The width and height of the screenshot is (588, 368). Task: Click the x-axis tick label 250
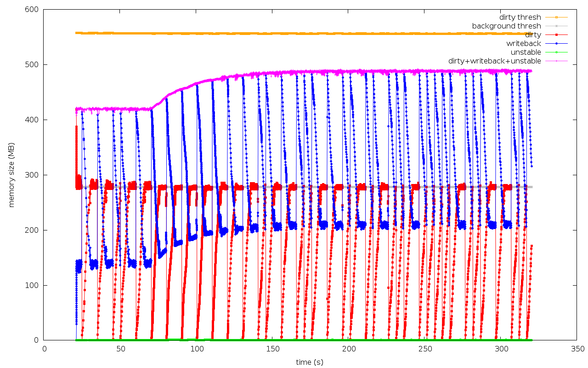425,349
